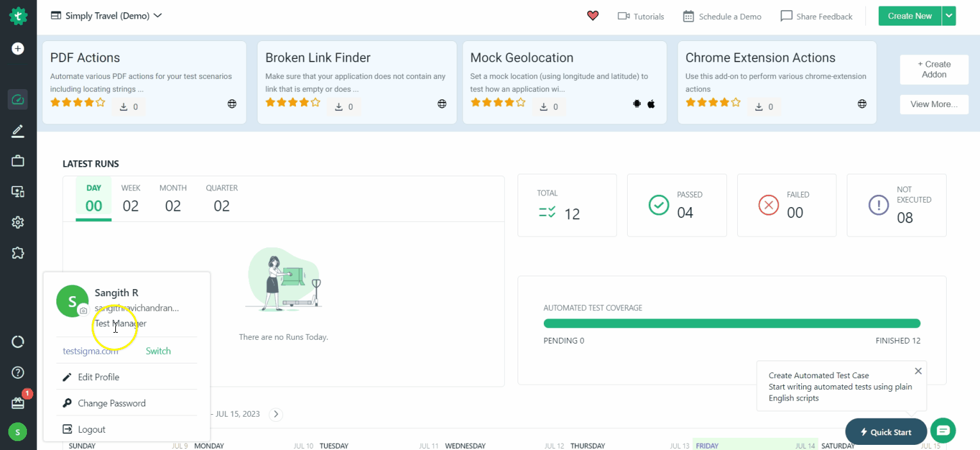Open the briefcase test plans sidebar icon
Image resolution: width=980 pixels, height=450 pixels.
18,161
